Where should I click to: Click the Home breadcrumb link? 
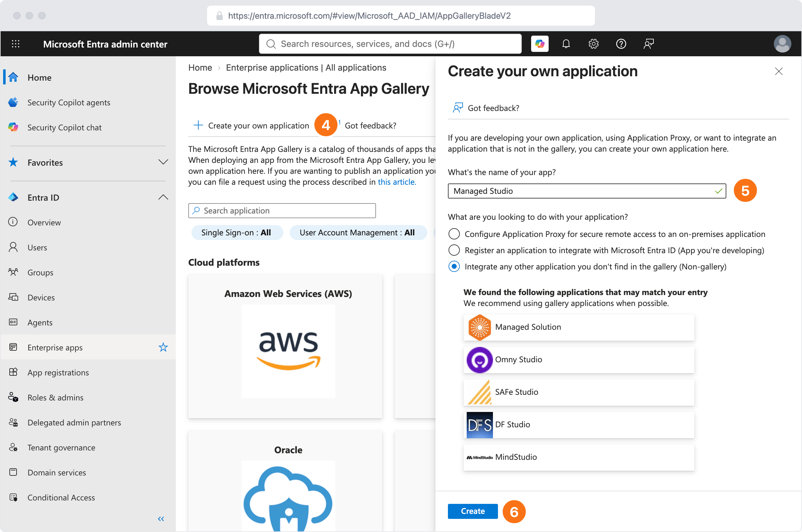[200, 68]
